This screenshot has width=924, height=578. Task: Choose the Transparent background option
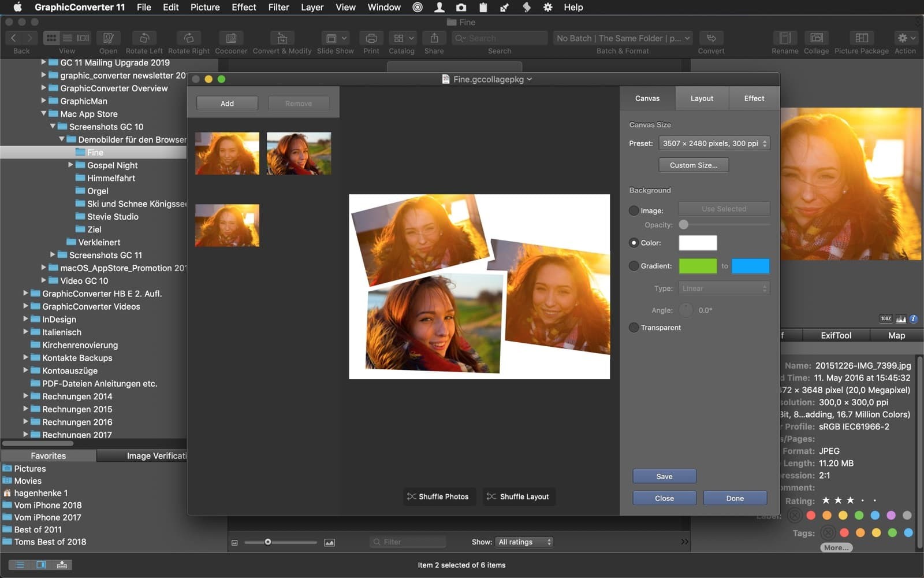[634, 328]
